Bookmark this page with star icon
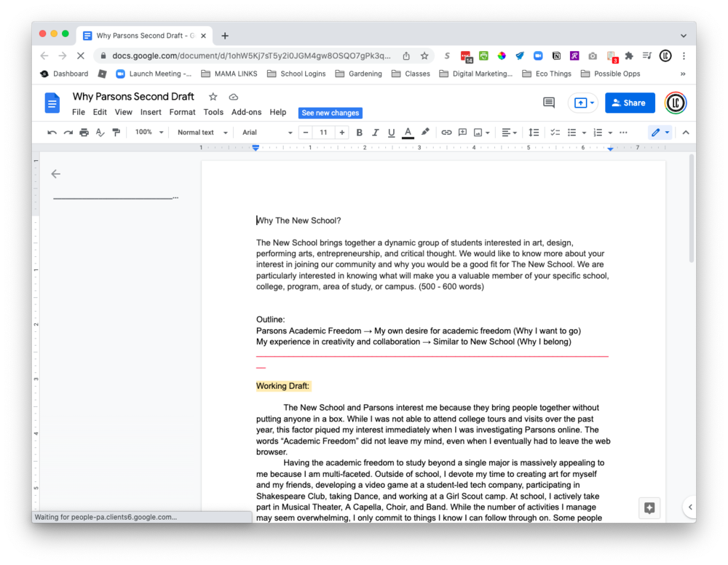This screenshot has height=565, width=728. click(x=424, y=56)
